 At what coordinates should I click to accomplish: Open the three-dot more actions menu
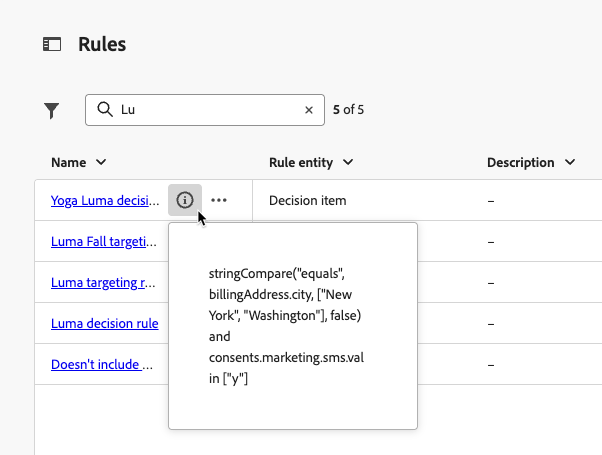(219, 200)
